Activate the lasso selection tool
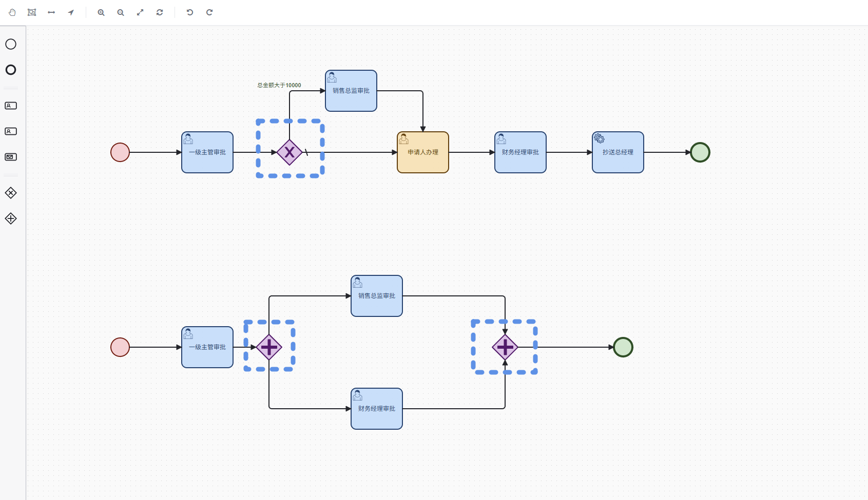868x500 pixels. tap(32, 12)
